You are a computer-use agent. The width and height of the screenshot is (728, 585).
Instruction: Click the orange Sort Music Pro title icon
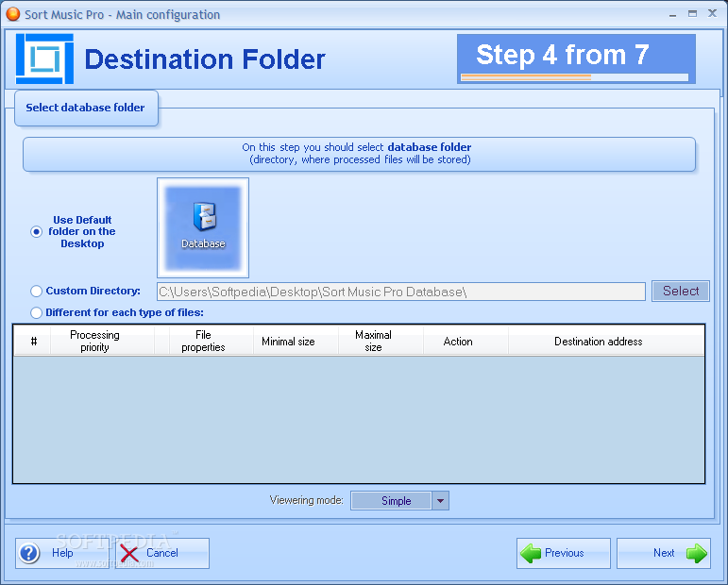coord(12,14)
